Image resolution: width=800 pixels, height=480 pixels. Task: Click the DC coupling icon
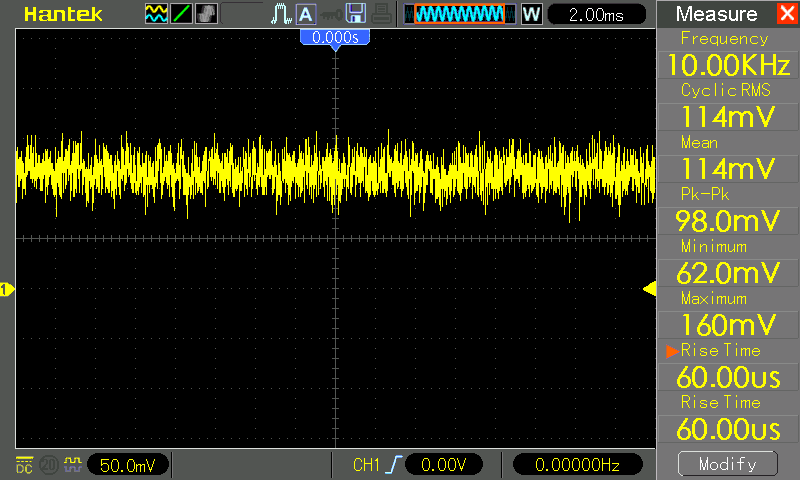click(x=24, y=465)
